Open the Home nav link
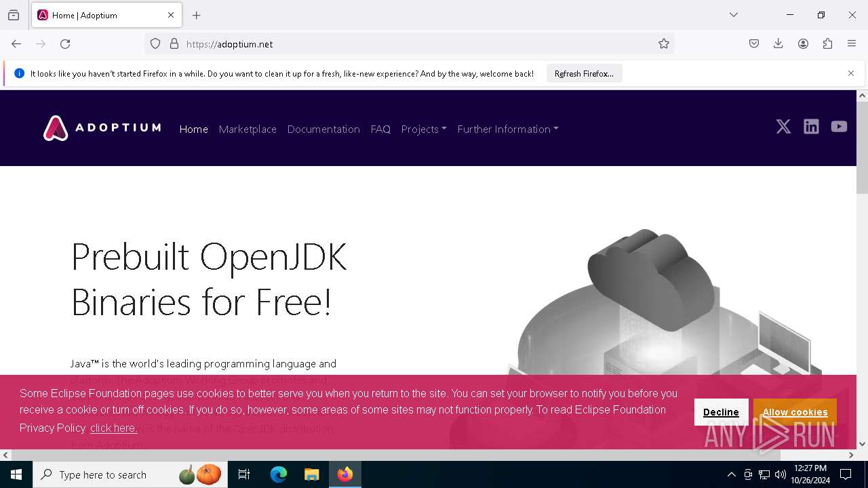868x488 pixels. (x=194, y=129)
